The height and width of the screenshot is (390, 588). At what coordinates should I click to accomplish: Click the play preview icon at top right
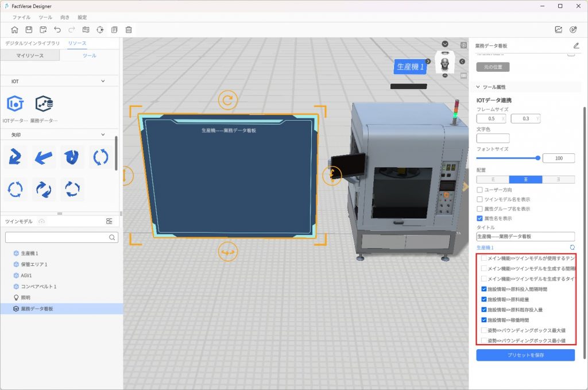pos(572,30)
